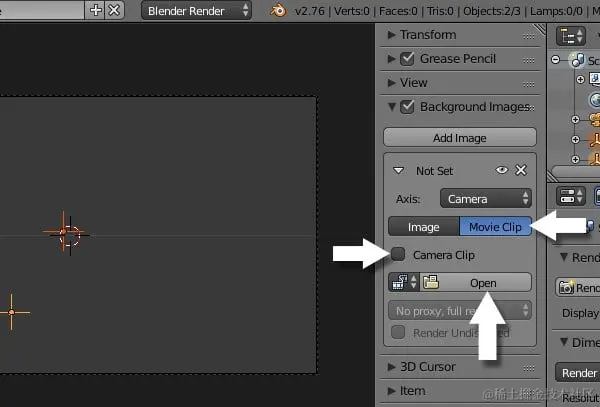Open the movie clip browse datablock selector
The image size is (600, 407).
click(x=404, y=283)
